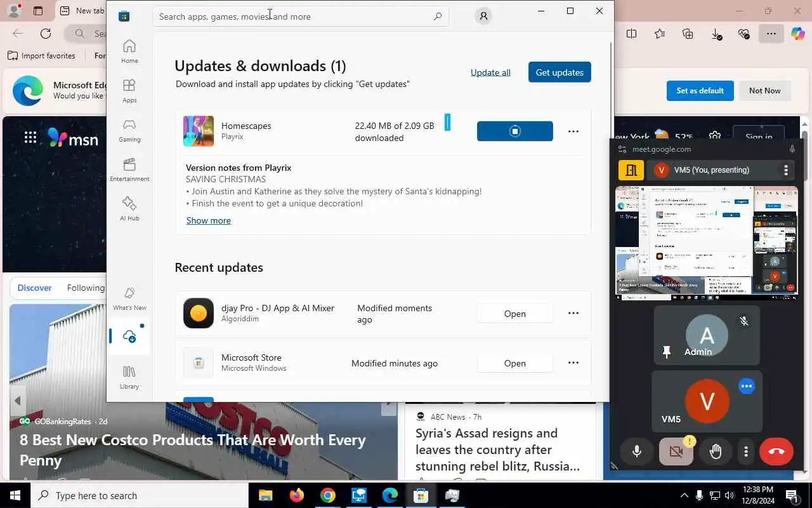The height and width of the screenshot is (508, 812).
Task: Open the Microsoft Store app from the list
Action: (x=514, y=363)
